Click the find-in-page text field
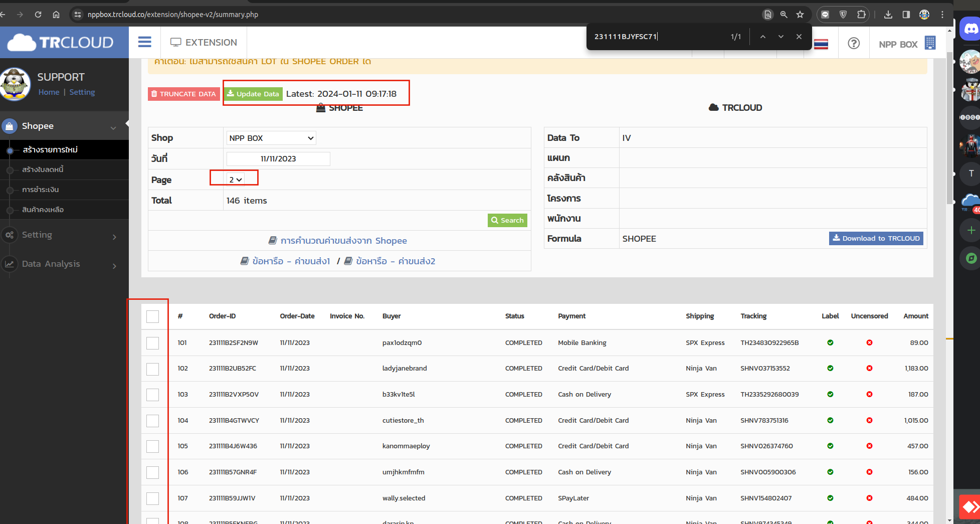Image resolution: width=980 pixels, height=524 pixels. coord(657,37)
